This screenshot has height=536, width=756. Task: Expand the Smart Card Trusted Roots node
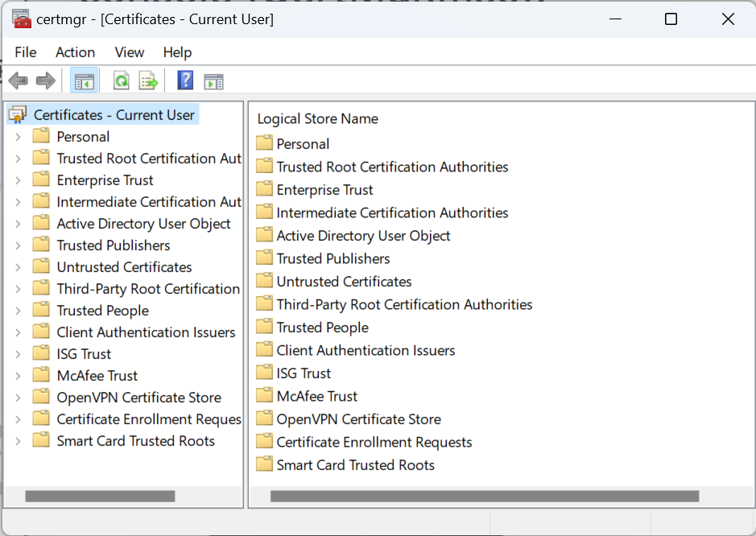pyautogui.click(x=19, y=441)
